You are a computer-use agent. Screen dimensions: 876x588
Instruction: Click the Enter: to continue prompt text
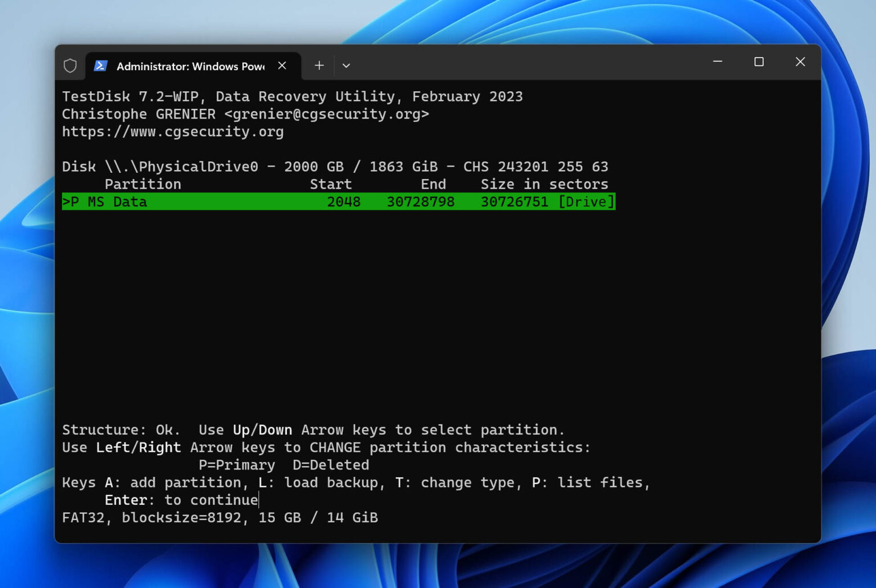(x=181, y=500)
